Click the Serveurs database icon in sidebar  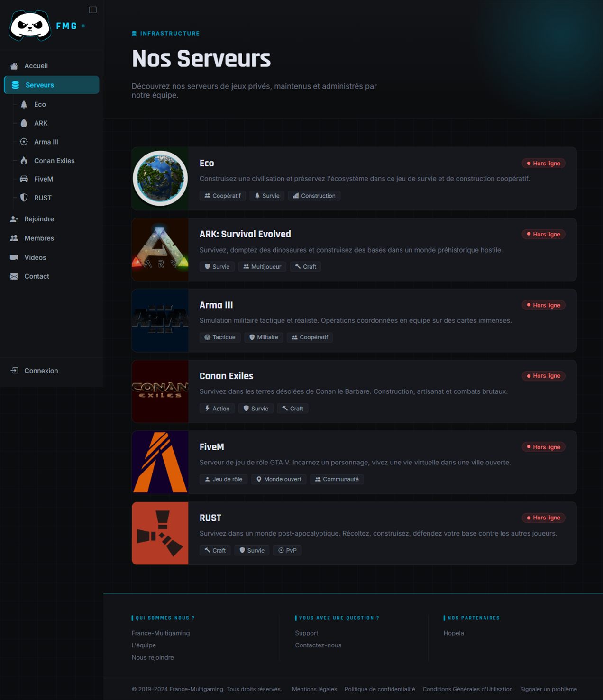pos(15,85)
